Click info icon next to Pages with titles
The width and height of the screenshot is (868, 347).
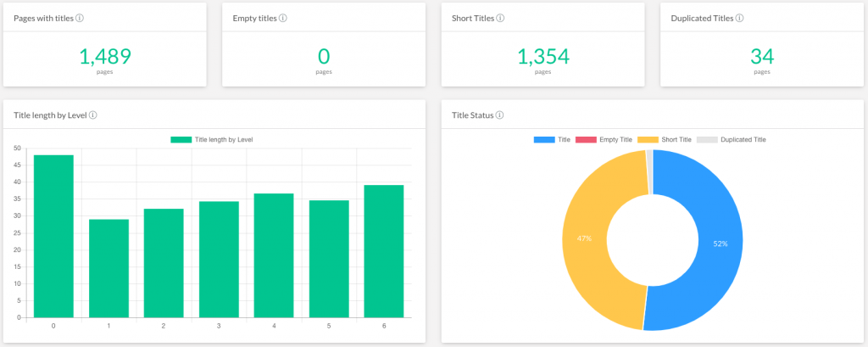coord(80,19)
